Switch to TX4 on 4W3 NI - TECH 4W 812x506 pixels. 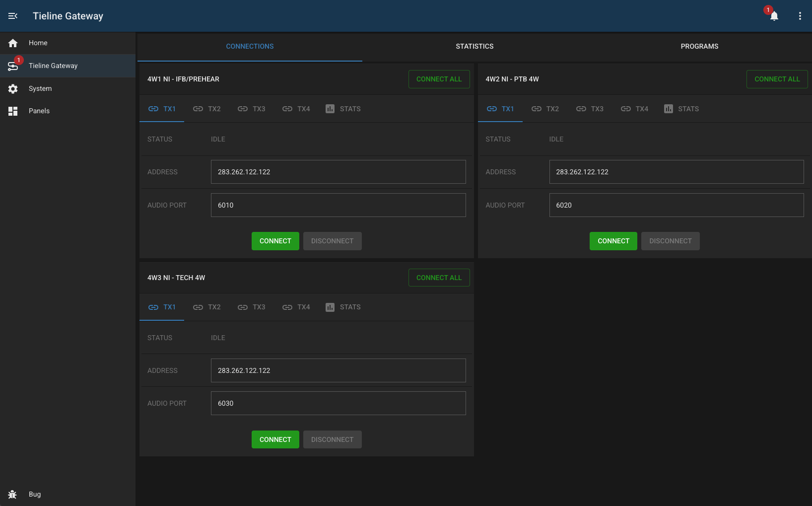296,307
